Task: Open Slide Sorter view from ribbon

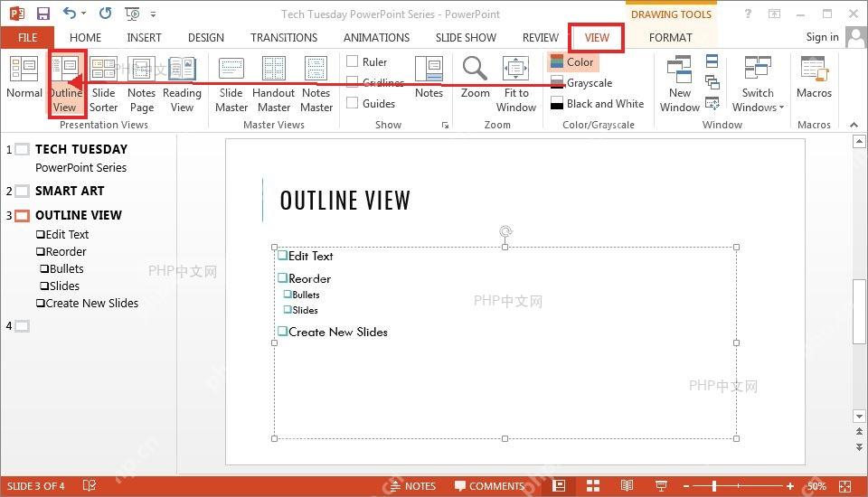Action: point(103,84)
